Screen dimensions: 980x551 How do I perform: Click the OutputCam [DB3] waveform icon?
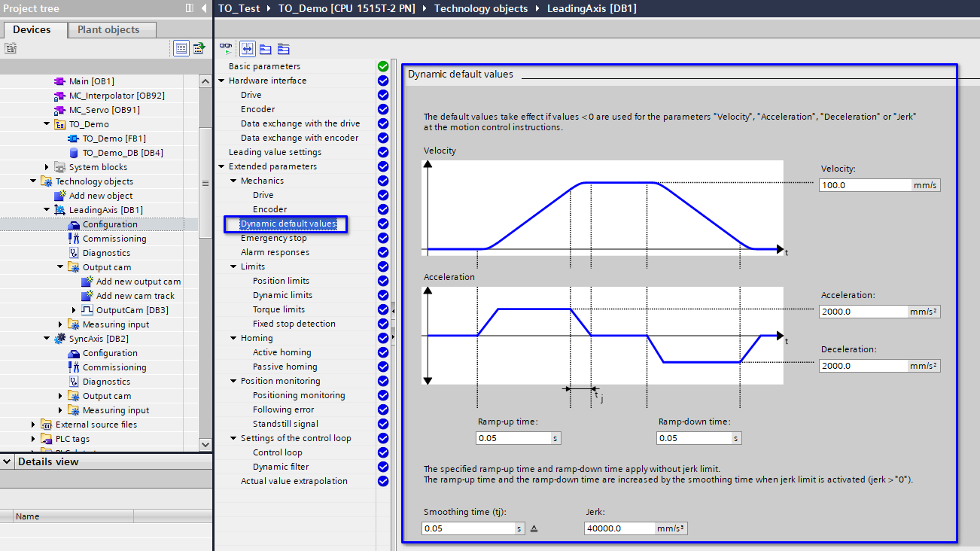pyautogui.click(x=87, y=310)
